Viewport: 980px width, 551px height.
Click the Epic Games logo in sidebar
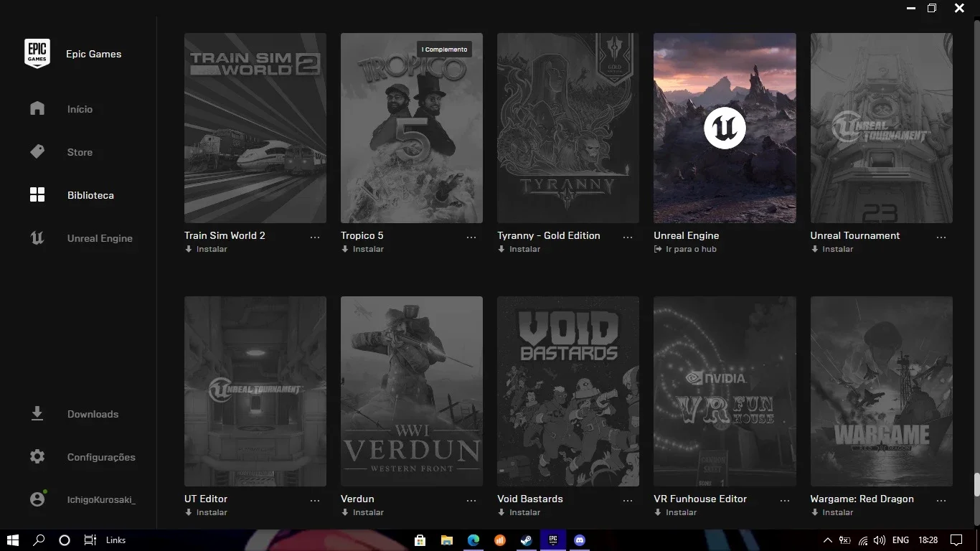point(37,54)
